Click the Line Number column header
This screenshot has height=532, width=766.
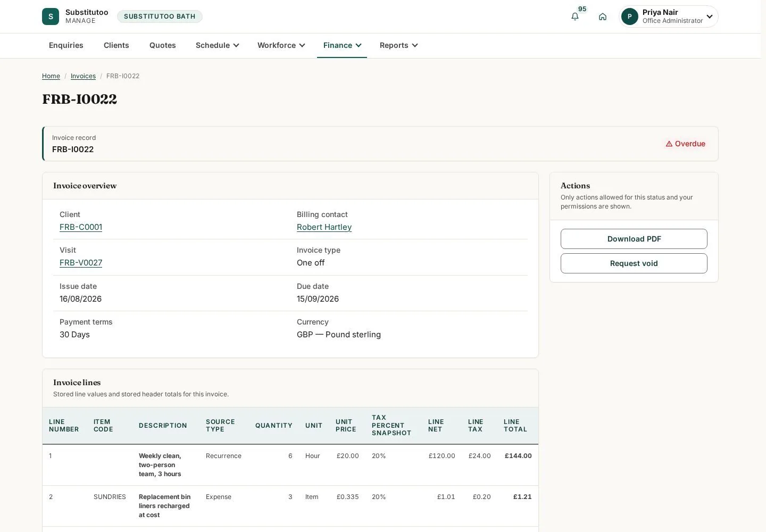64,426
